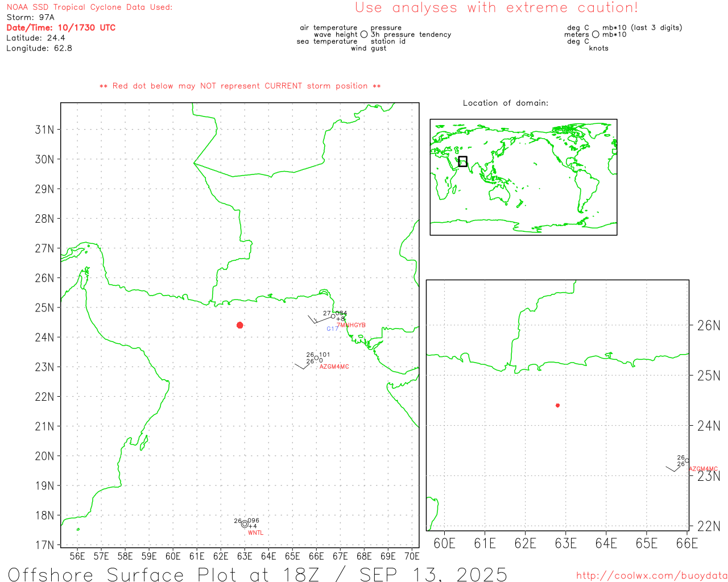Click the '26N' label on the inset map
728x582 pixels.
tap(709, 326)
